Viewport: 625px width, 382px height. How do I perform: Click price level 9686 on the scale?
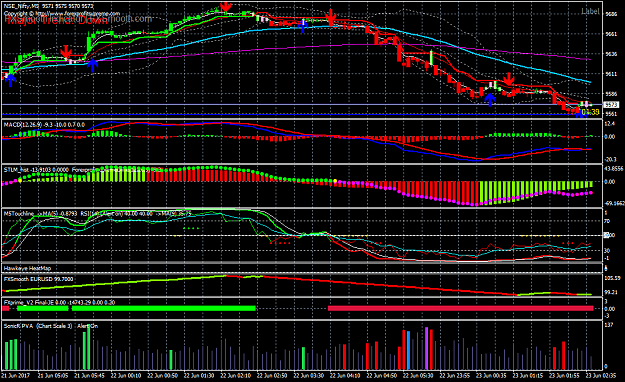coord(611,14)
